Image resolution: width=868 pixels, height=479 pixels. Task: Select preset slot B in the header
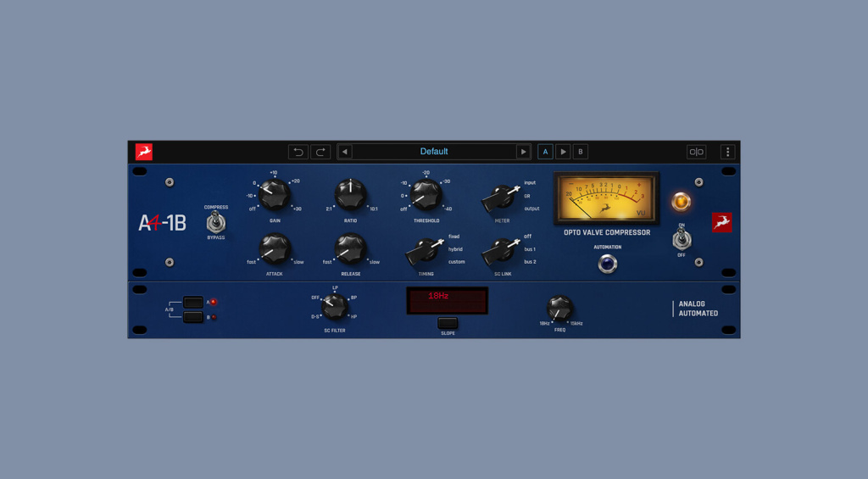(581, 152)
